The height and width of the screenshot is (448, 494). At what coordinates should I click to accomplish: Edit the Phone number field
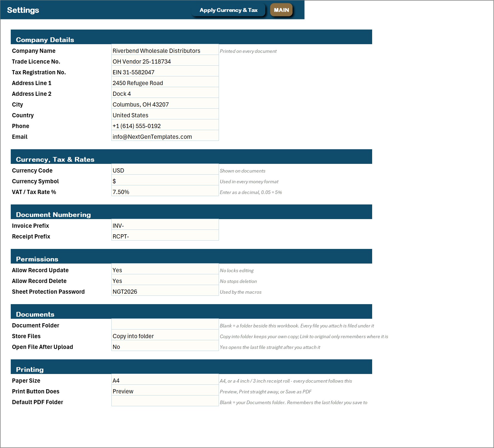click(165, 125)
